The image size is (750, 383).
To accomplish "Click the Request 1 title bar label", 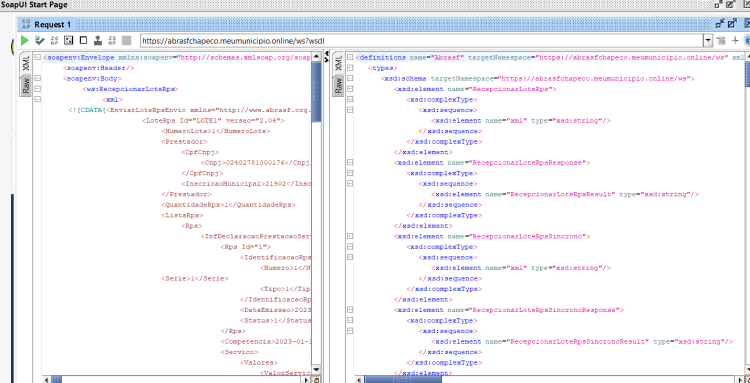I will (x=53, y=24).
